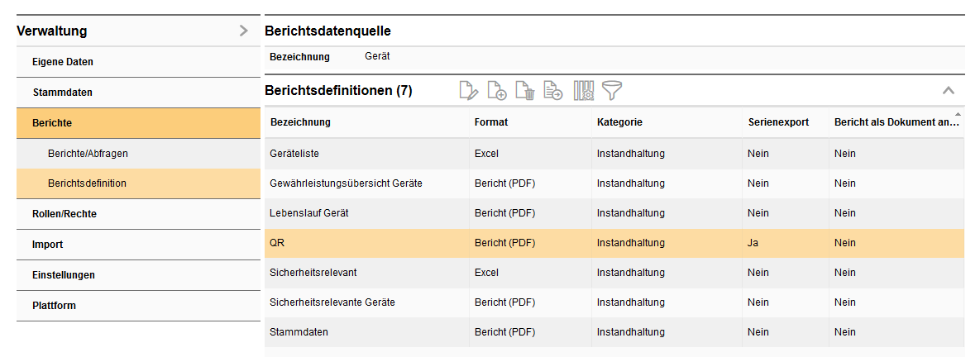Open Einstellungen in the sidebar
The width and height of the screenshot is (980, 357).
64,275
